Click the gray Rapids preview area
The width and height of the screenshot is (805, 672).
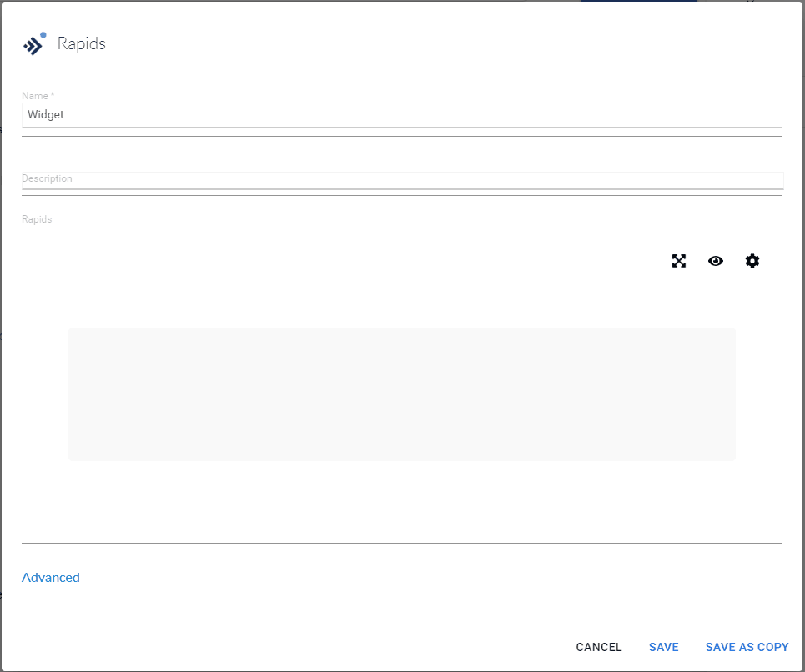click(x=401, y=394)
